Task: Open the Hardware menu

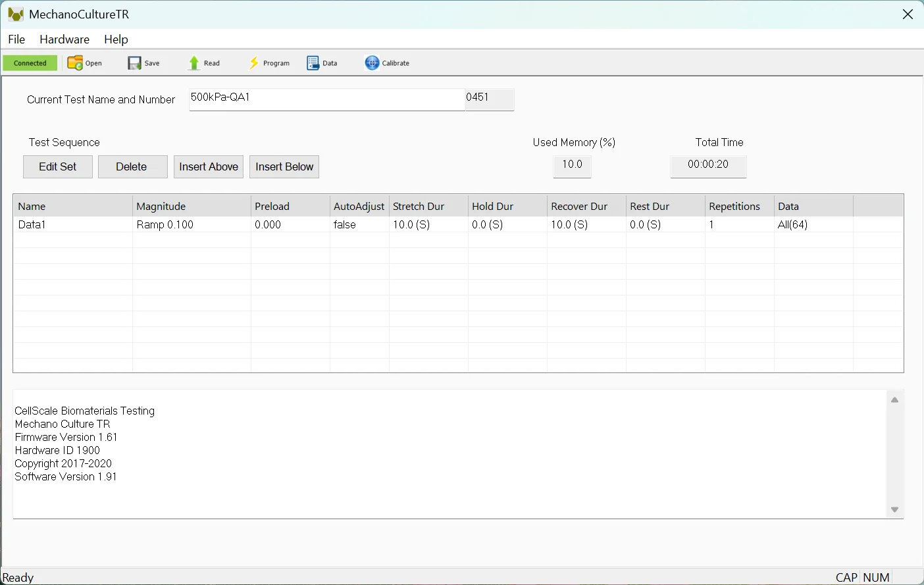Action: pos(64,39)
